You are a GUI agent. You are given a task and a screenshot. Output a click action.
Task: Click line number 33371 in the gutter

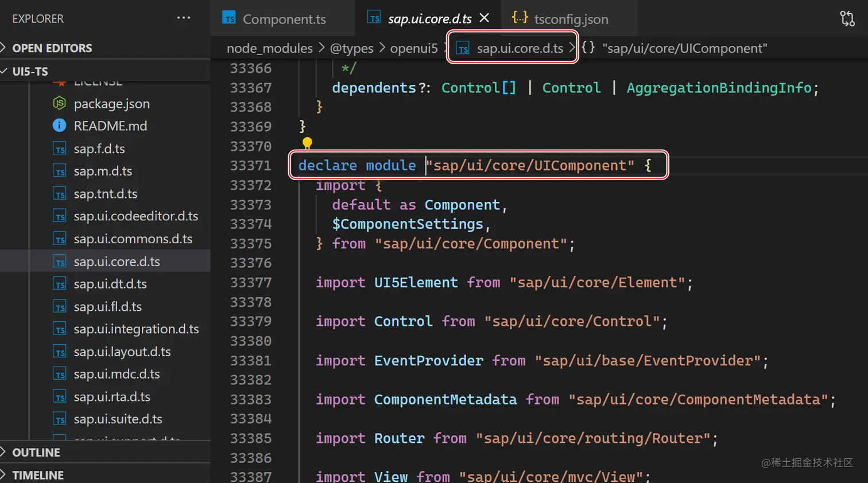click(251, 166)
